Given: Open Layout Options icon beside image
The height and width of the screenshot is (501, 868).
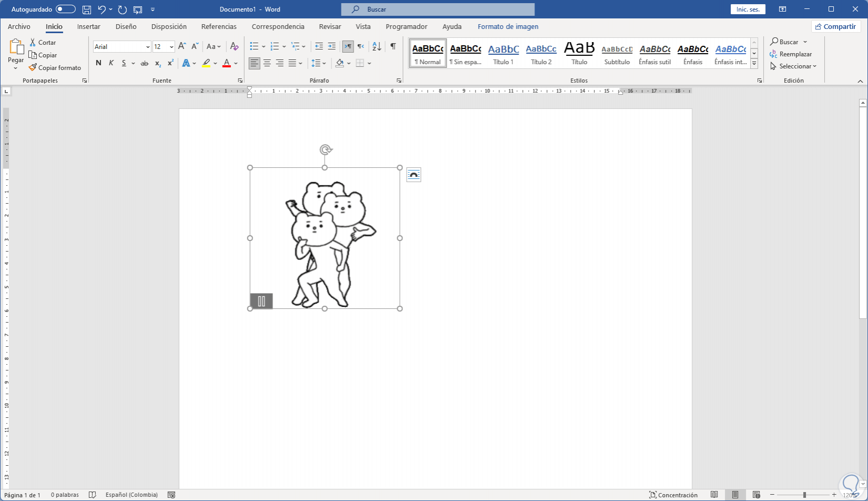Looking at the screenshot, I should [x=413, y=175].
